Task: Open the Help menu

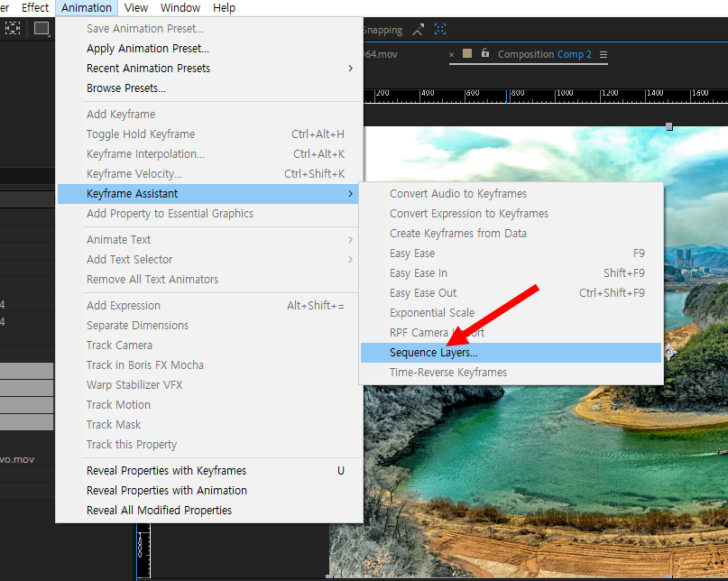Action: [x=225, y=8]
